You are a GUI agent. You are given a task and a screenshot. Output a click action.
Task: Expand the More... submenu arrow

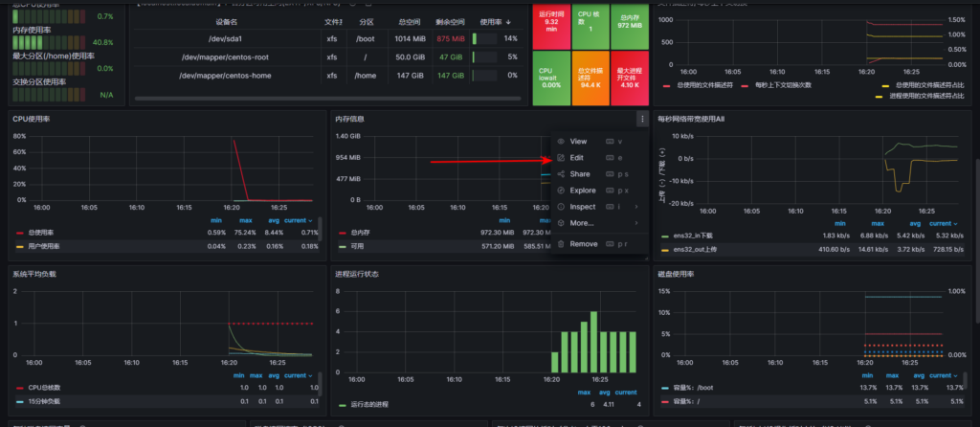click(x=635, y=223)
